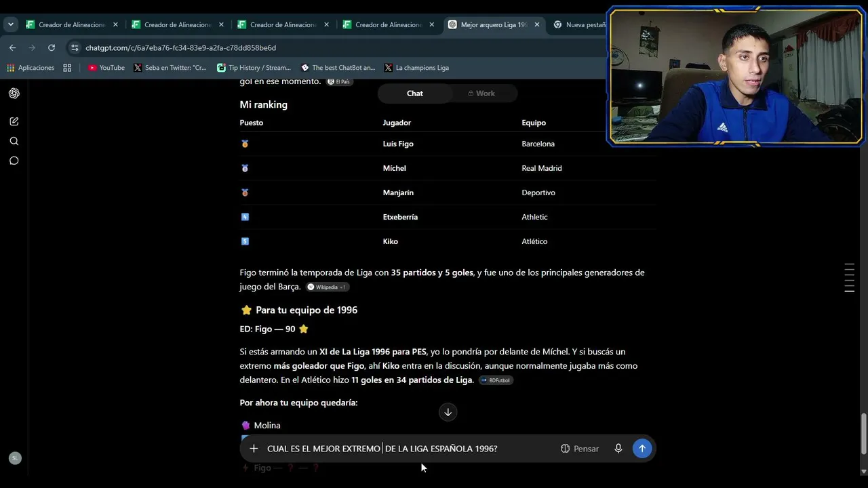The width and height of the screenshot is (868, 488).
Task: Close the Mejor arquero Liga tab
Action: [537, 25]
